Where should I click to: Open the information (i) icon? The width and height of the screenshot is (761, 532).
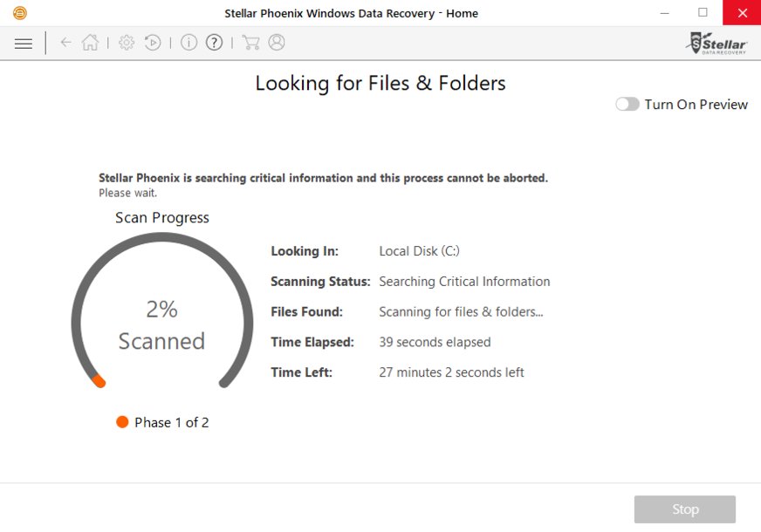coord(189,43)
